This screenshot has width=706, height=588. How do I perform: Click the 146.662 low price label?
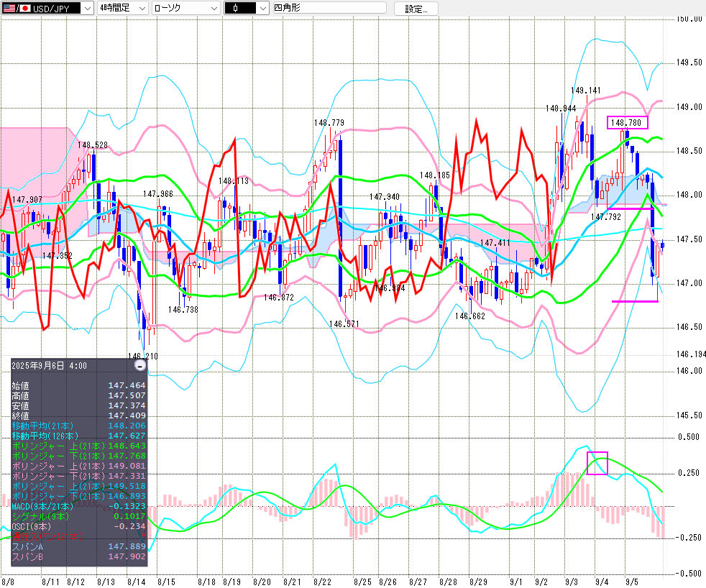(470, 316)
